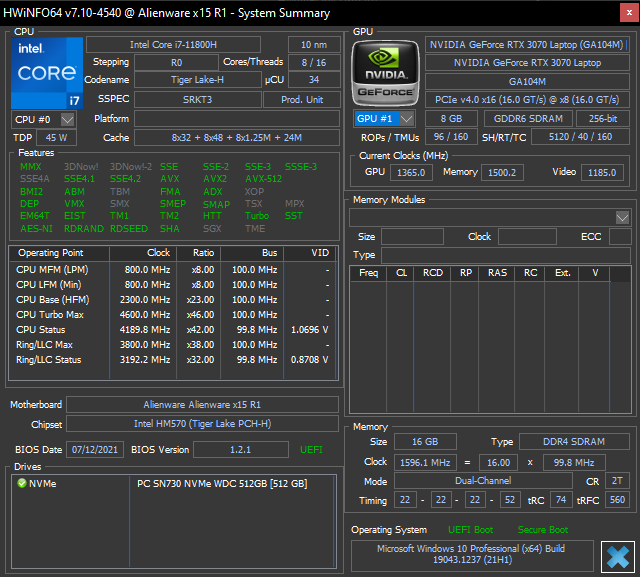Click the Operating Point column header

pyautogui.click(x=51, y=253)
